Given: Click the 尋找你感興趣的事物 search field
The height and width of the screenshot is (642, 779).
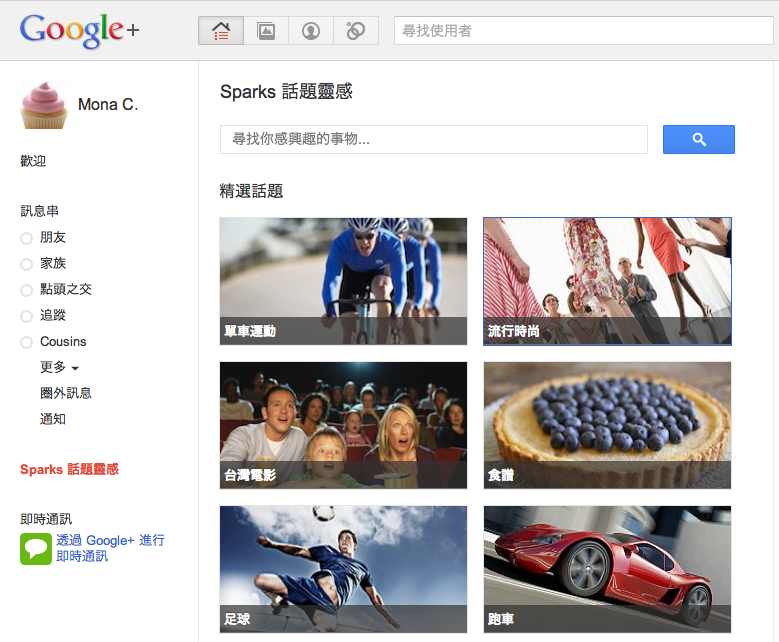Looking at the screenshot, I should click(x=434, y=140).
